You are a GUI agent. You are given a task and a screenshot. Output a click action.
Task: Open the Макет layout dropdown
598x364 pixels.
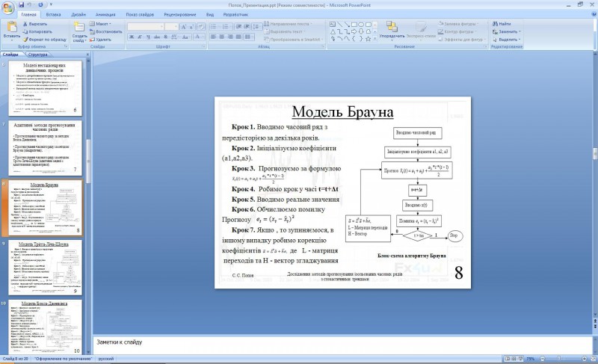[101, 24]
